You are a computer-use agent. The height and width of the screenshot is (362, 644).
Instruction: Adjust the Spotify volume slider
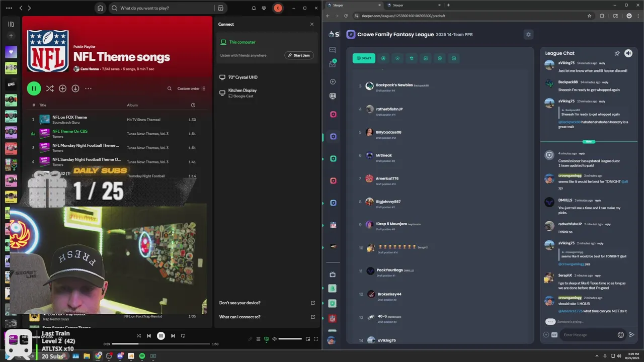290,339
